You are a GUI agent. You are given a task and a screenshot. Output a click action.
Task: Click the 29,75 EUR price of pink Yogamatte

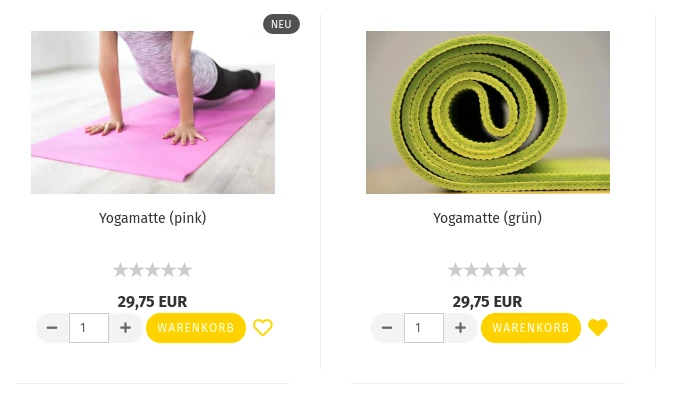pos(152,302)
